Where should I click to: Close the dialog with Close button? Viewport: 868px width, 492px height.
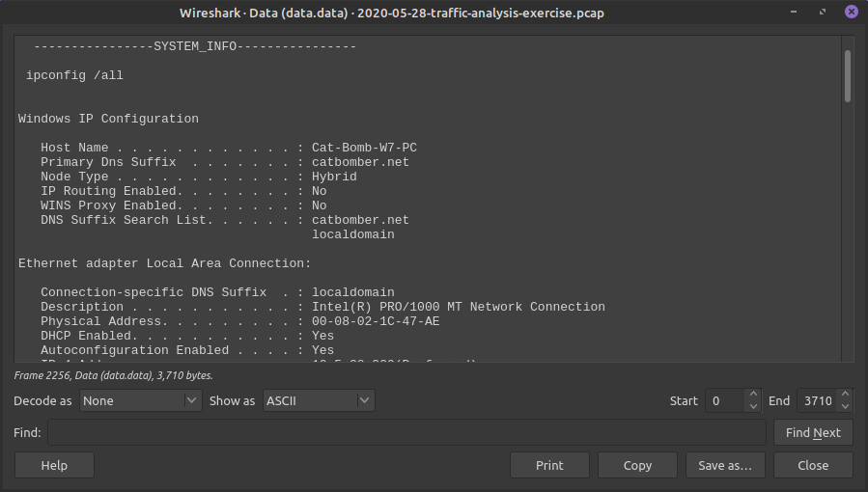(813, 465)
